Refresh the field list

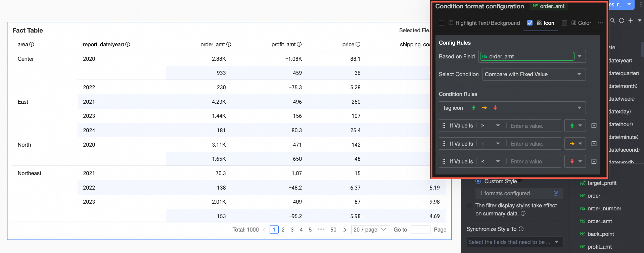(x=622, y=20)
